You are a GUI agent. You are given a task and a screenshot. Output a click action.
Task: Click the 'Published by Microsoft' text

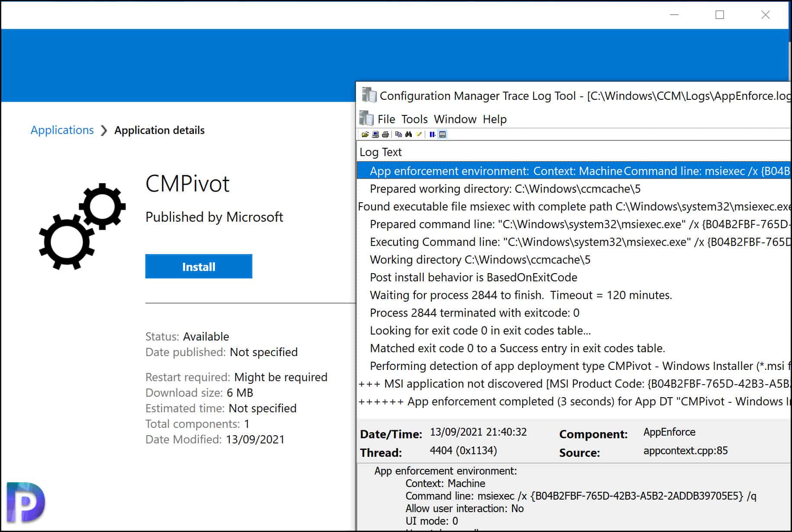[214, 217]
